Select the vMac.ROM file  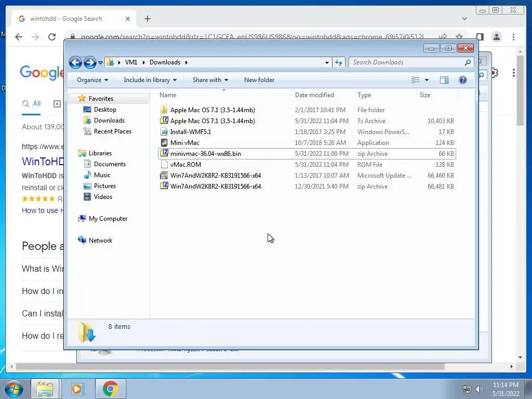pos(307,164)
